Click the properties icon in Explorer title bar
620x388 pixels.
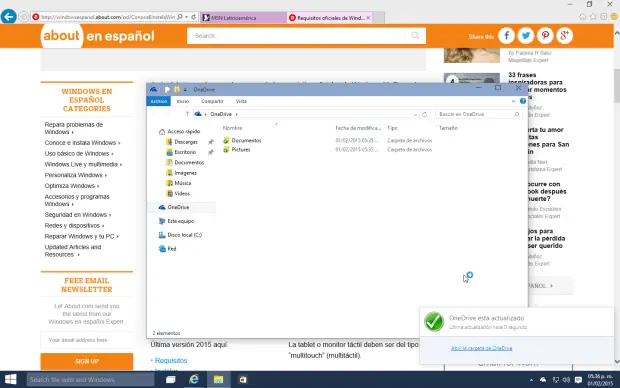point(168,90)
